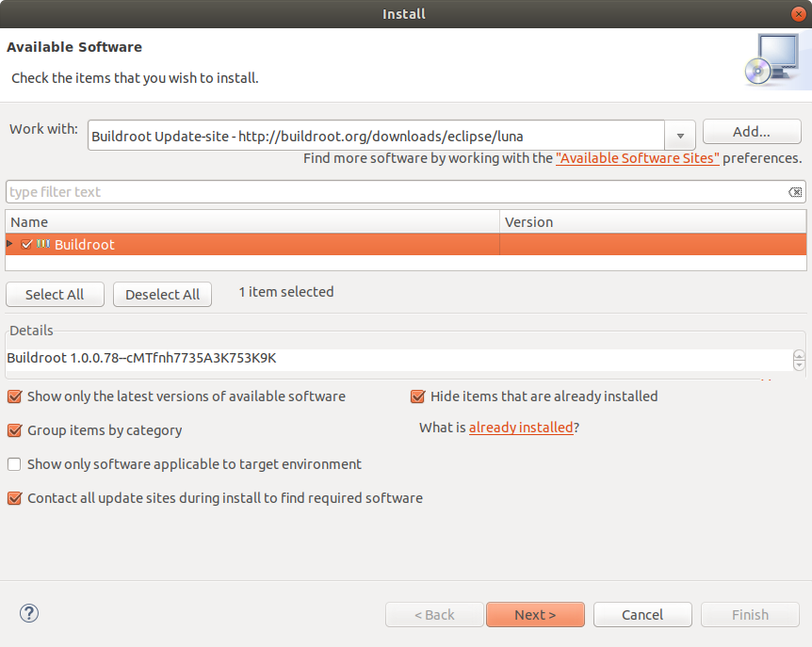Uncheck Group items by category
Viewport: 812px width, 647px height.
(x=14, y=430)
